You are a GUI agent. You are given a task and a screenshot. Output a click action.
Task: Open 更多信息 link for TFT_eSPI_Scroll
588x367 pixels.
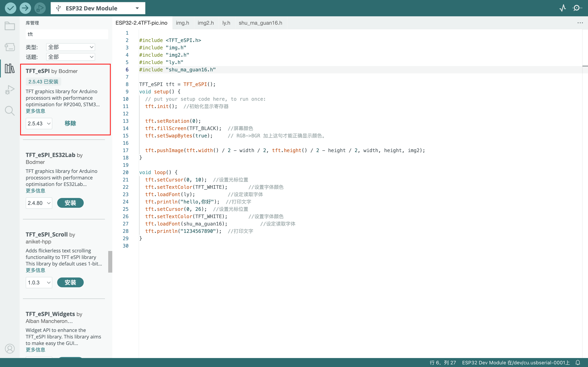36,270
